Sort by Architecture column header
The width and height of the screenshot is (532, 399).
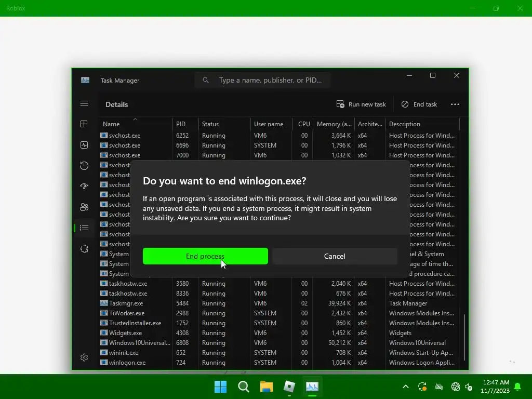click(370, 124)
